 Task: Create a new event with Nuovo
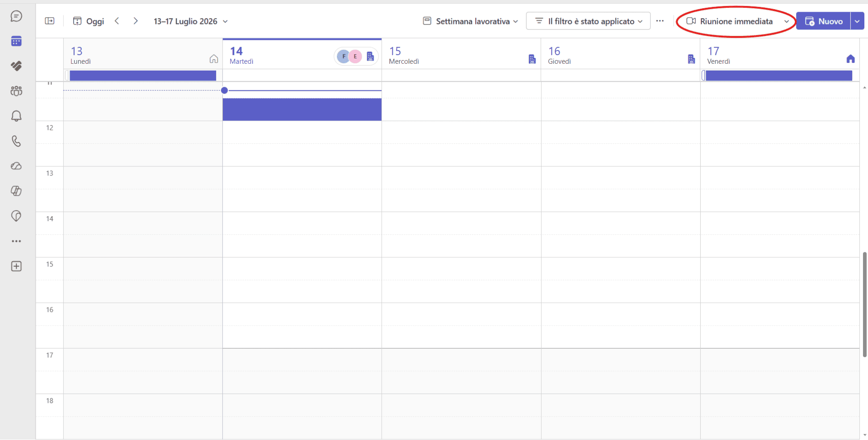point(823,21)
